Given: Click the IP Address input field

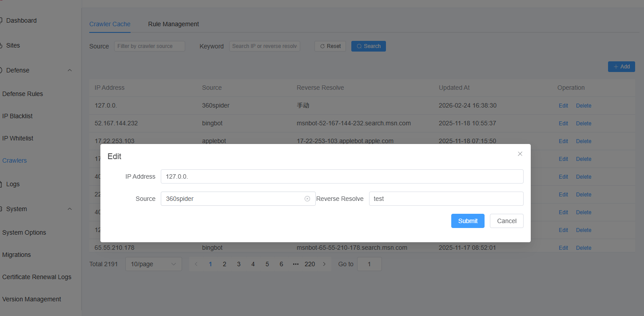Looking at the screenshot, I should pyautogui.click(x=342, y=176).
